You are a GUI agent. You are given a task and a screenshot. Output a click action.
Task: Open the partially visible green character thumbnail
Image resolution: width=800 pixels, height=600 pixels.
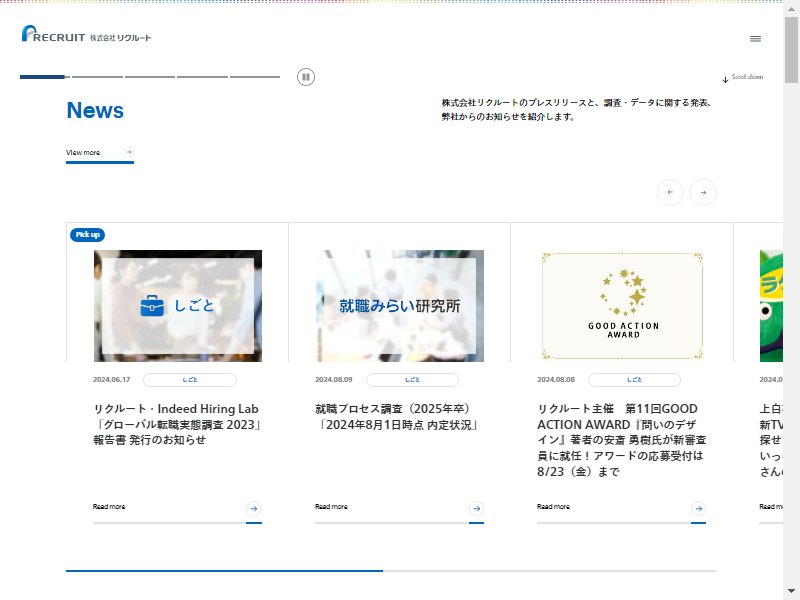(x=771, y=306)
